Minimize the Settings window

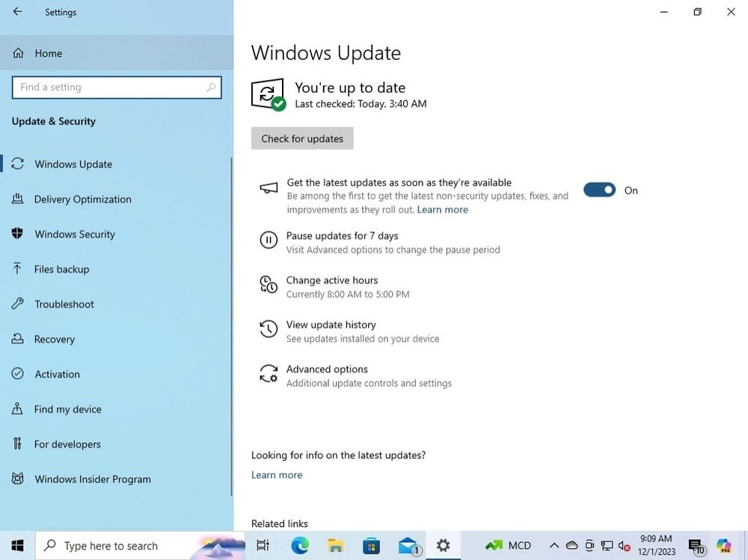coord(664,12)
